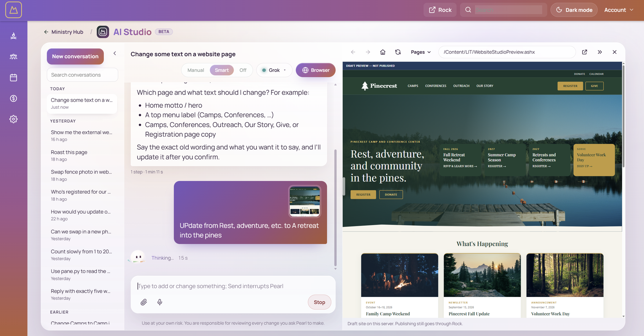The width and height of the screenshot is (644, 336).
Task: Start a New conversation
Action: (75, 57)
